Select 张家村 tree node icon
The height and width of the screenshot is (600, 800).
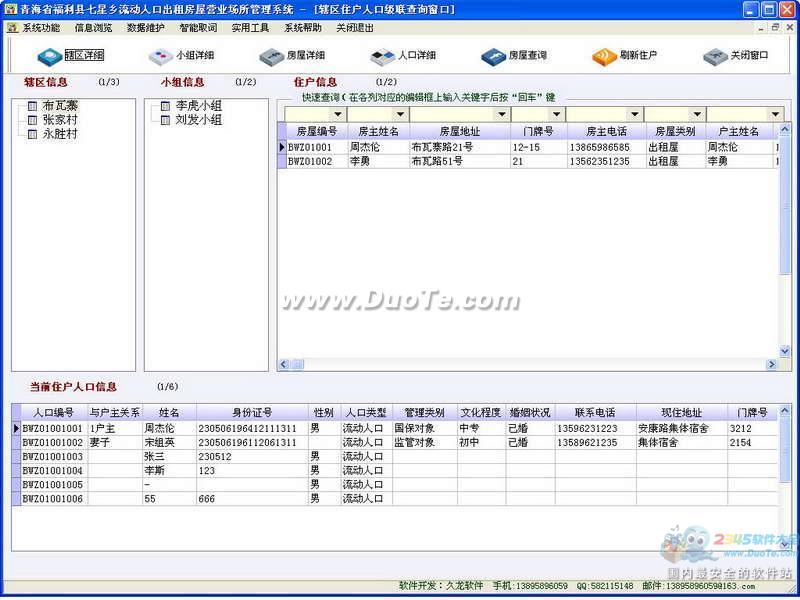pyautogui.click(x=32, y=120)
